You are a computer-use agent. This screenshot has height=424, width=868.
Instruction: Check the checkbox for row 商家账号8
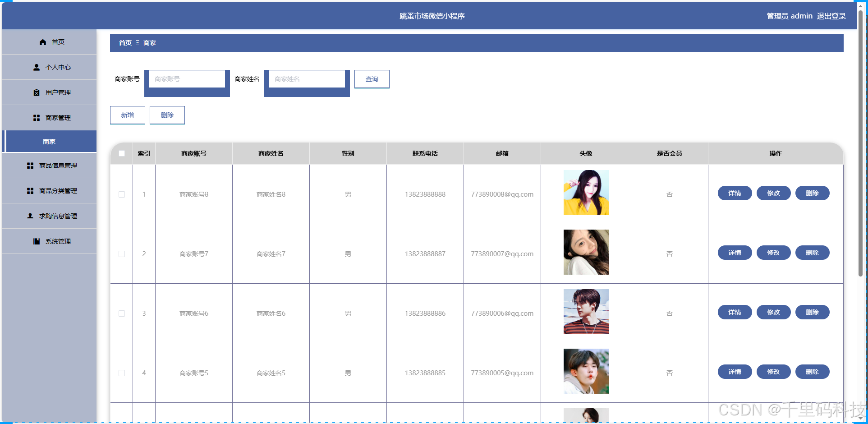coord(122,194)
